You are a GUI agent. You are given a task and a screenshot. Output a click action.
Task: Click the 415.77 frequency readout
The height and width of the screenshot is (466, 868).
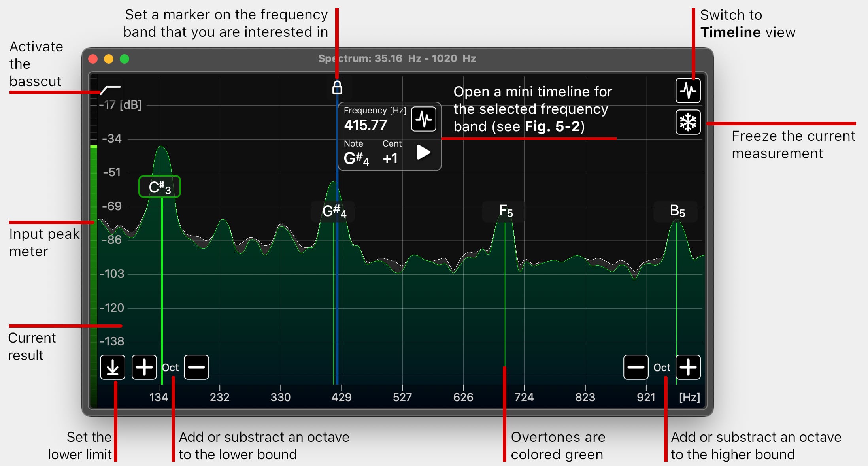pyautogui.click(x=365, y=125)
